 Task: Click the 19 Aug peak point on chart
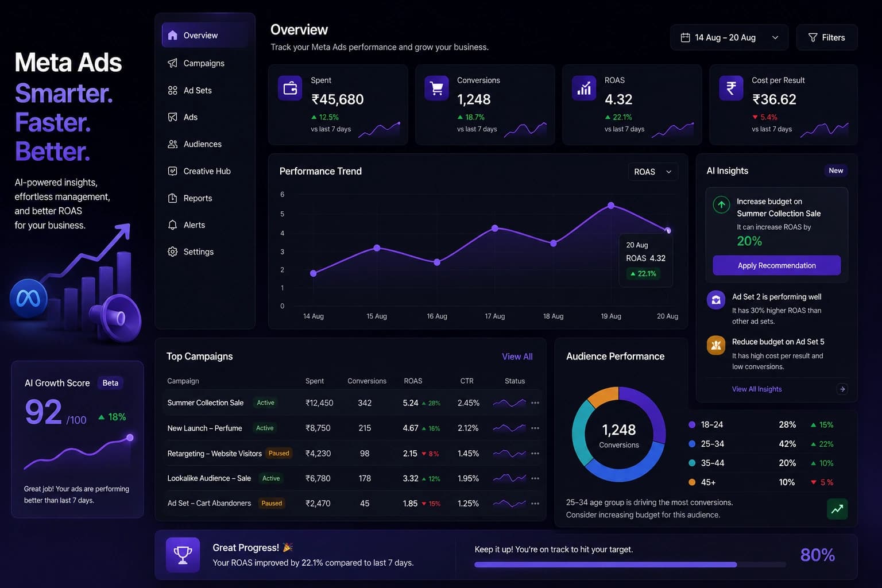pyautogui.click(x=611, y=206)
